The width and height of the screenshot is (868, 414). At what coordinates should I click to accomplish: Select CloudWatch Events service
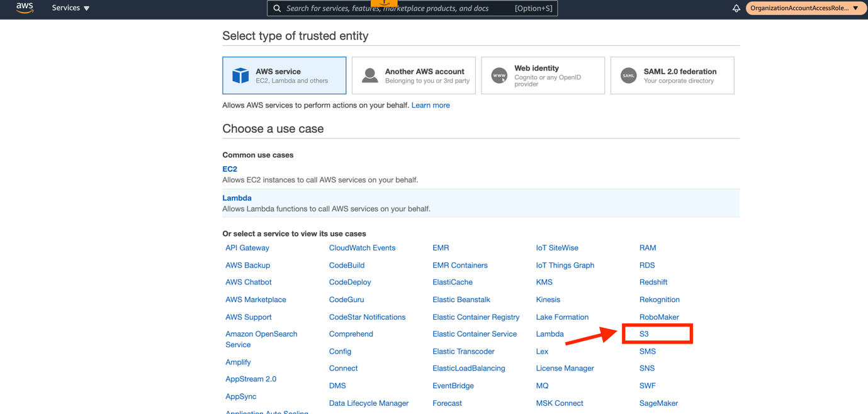[362, 248]
